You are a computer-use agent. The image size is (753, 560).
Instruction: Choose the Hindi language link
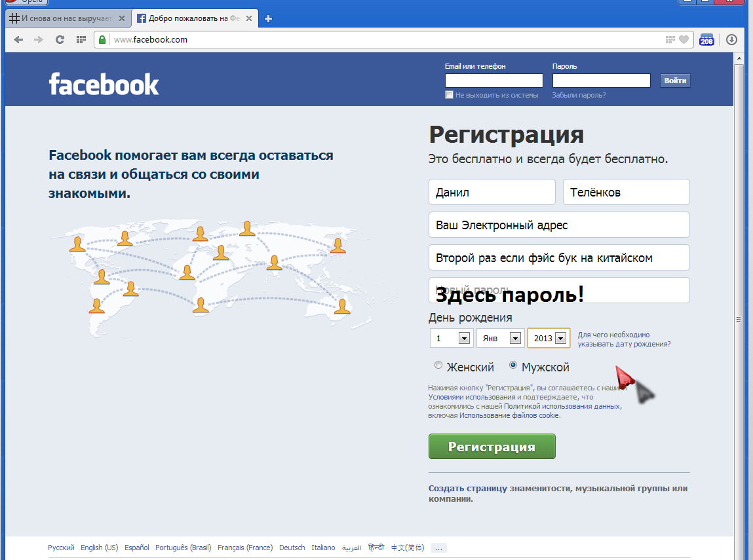pos(376,547)
